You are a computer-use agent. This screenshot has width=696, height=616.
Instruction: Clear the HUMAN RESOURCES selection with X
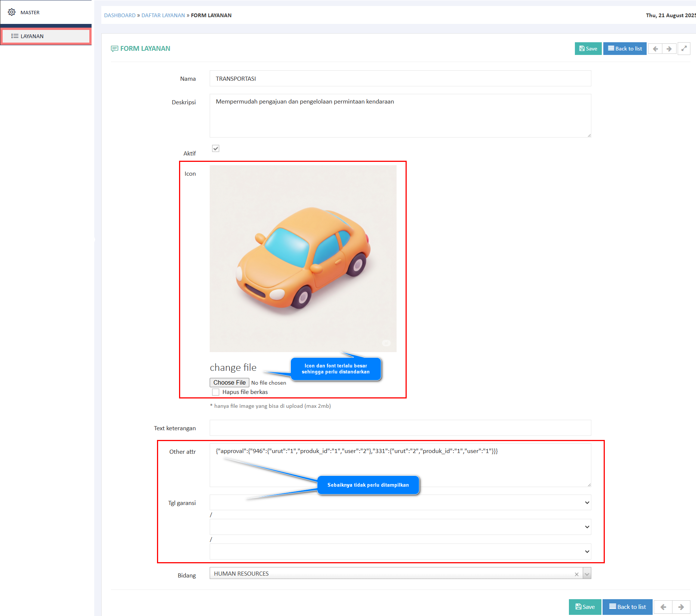tap(576, 574)
